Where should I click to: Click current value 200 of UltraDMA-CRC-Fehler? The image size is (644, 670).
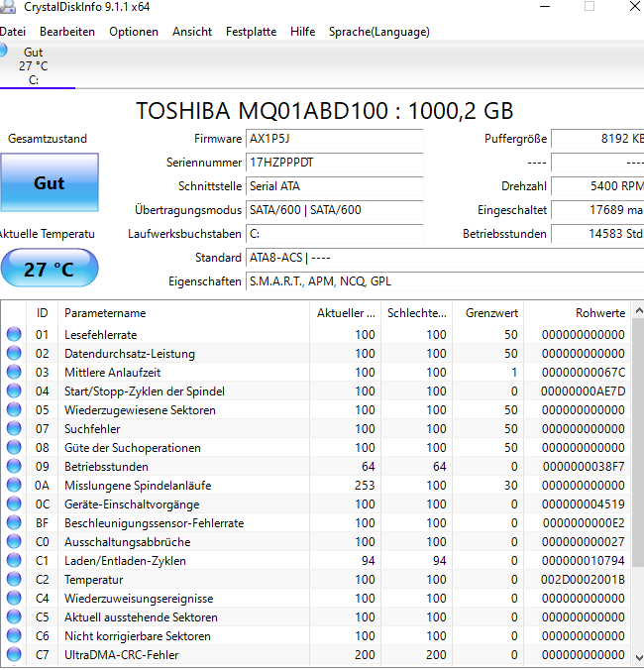tap(365, 654)
